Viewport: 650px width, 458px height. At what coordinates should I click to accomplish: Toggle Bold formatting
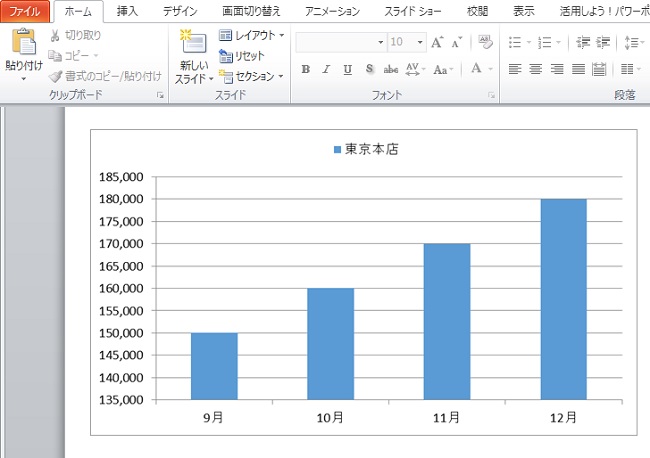click(x=305, y=69)
